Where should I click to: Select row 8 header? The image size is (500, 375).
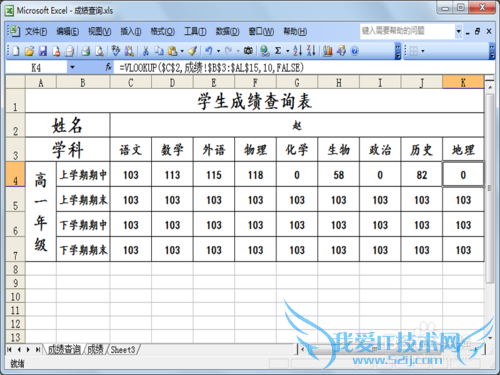[x=15, y=269]
